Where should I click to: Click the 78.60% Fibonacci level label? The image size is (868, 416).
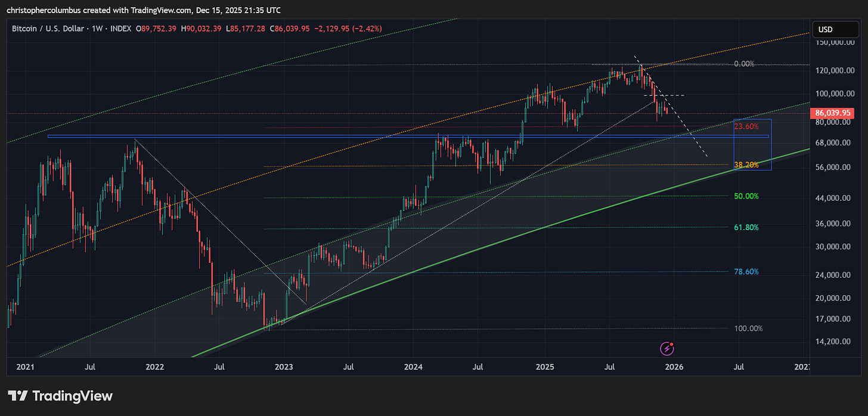click(746, 271)
